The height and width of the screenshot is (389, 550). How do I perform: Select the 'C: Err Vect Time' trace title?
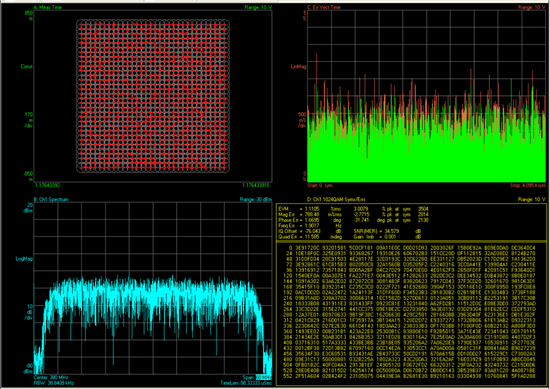coord(324,7)
